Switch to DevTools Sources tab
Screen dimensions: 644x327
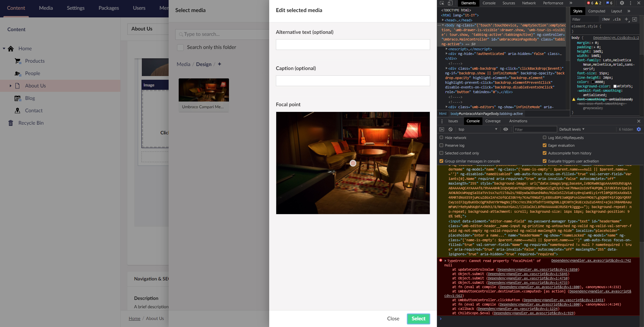pyautogui.click(x=509, y=3)
